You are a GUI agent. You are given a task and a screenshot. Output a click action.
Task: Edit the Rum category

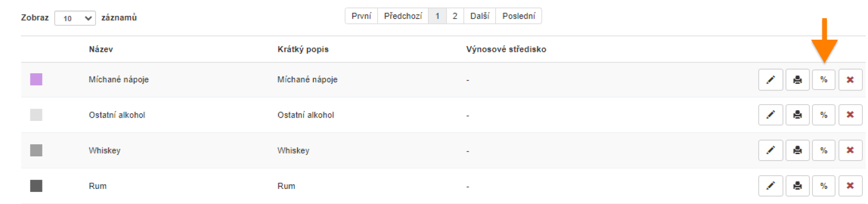pyautogui.click(x=770, y=186)
